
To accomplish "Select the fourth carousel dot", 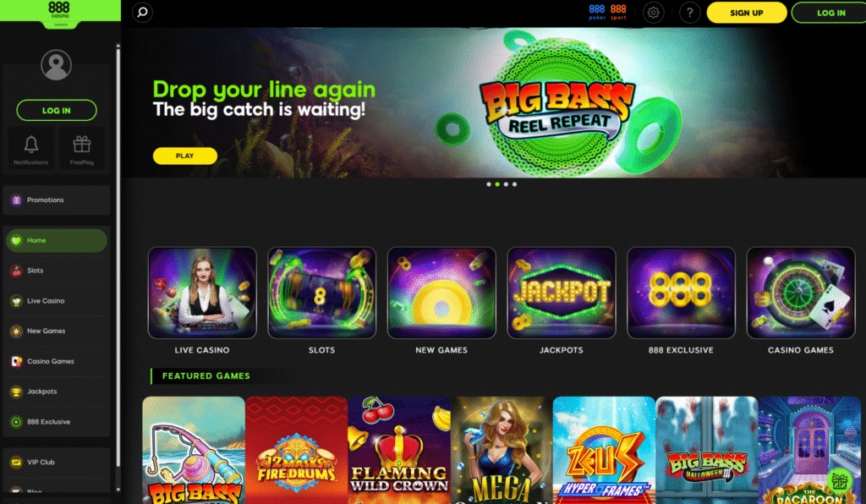I will [x=515, y=184].
